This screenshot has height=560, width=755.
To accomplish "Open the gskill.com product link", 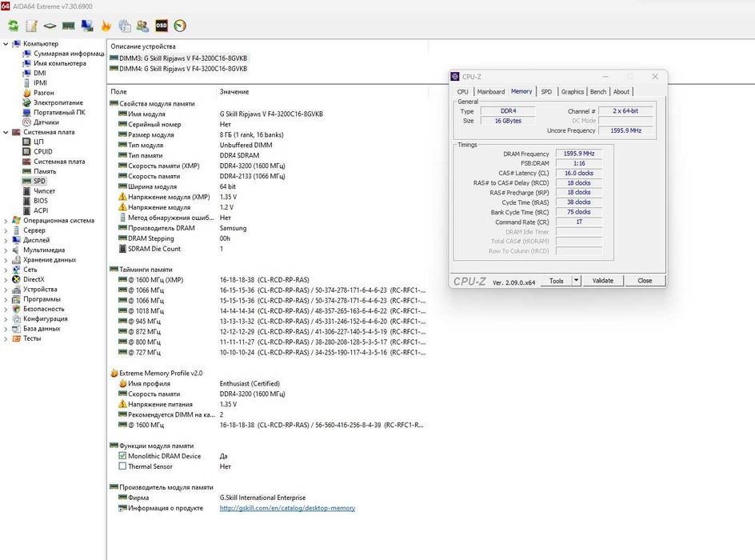I will (287, 508).
